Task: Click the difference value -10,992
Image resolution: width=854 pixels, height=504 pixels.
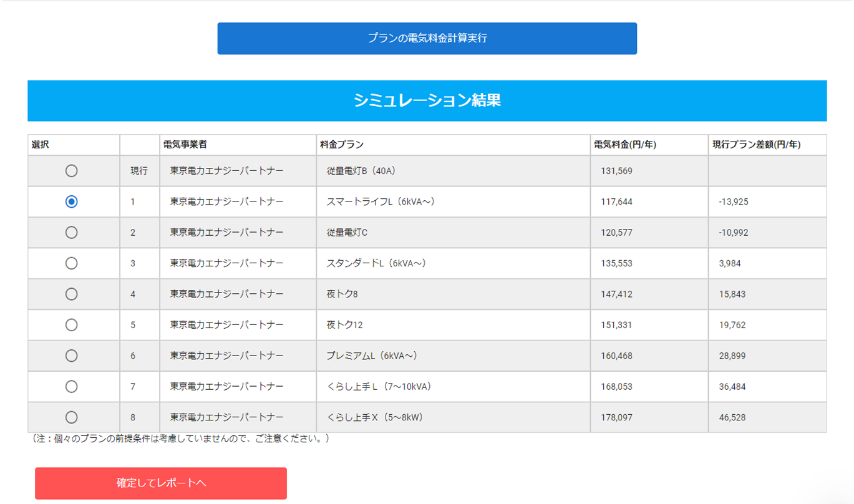Action: [734, 233]
